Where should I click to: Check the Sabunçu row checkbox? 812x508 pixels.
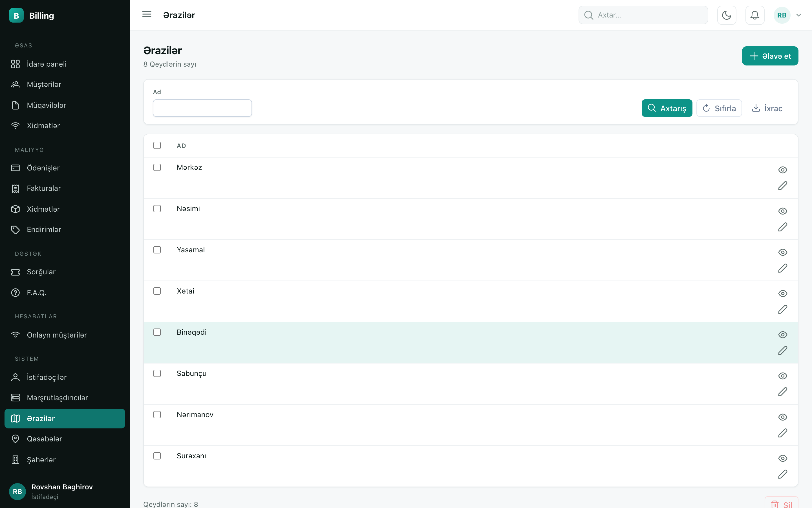click(157, 374)
